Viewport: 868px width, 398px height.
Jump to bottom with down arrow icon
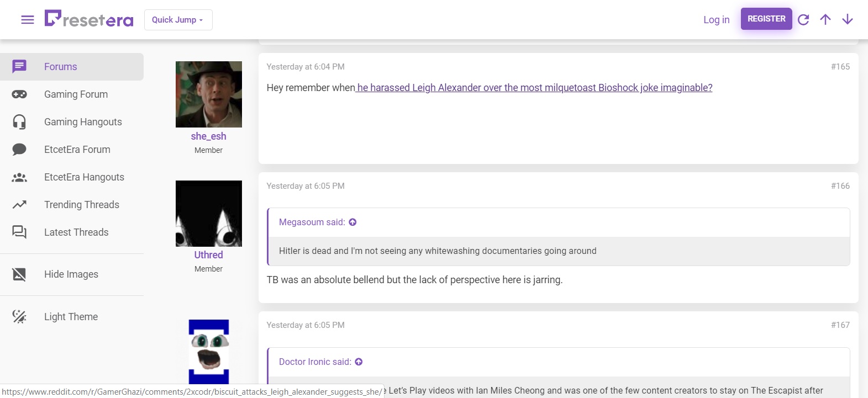coord(848,20)
